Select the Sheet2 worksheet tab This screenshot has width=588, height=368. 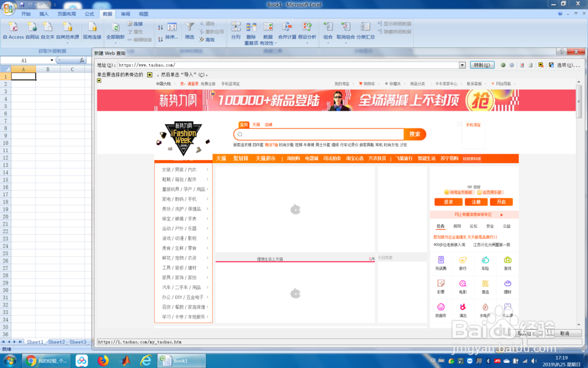pyautogui.click(x=56, y=342)
